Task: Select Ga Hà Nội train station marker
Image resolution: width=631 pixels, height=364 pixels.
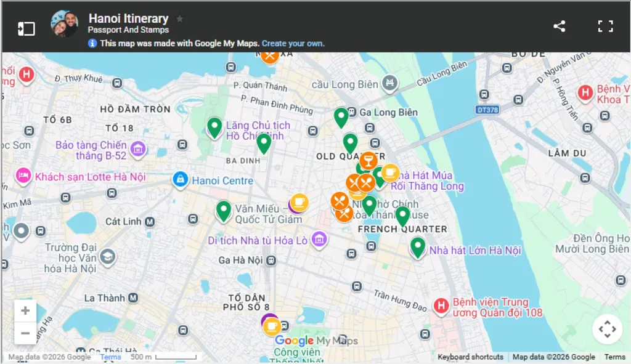Action: pos(271,261)
